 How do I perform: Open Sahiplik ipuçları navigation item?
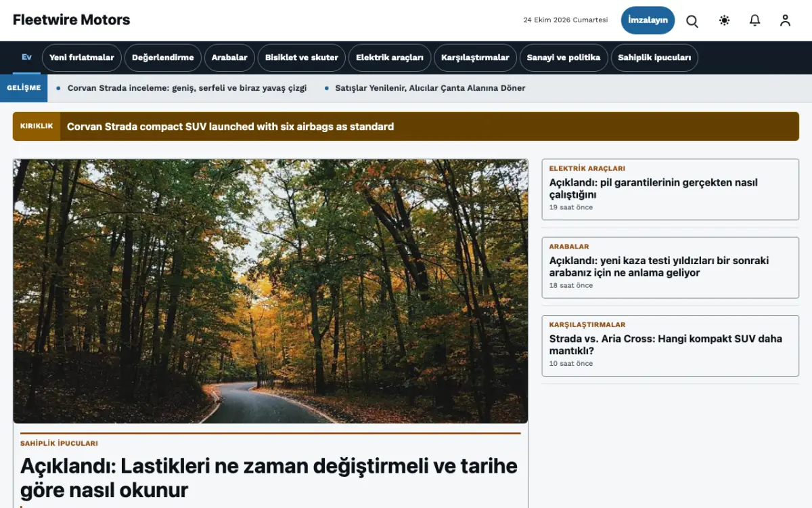click(x=654, y=58)
